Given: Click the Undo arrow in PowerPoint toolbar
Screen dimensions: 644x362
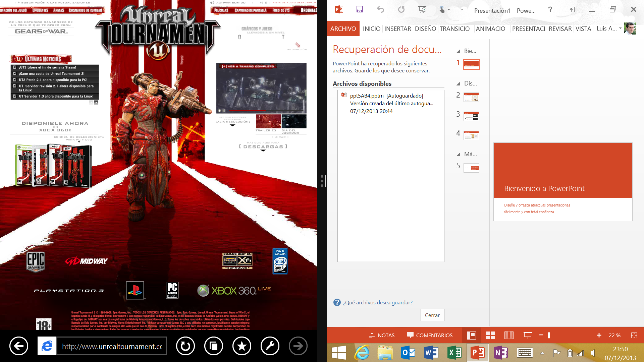Looking at the screenshot, I should pos(380,10).
